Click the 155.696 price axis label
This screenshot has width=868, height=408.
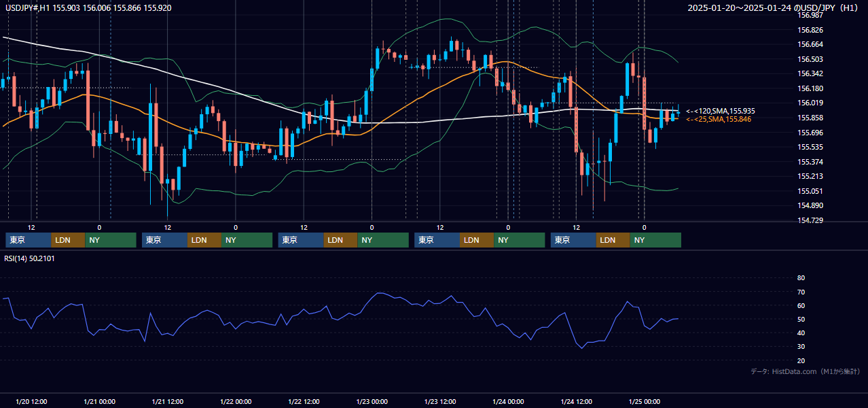coord(810,132)
